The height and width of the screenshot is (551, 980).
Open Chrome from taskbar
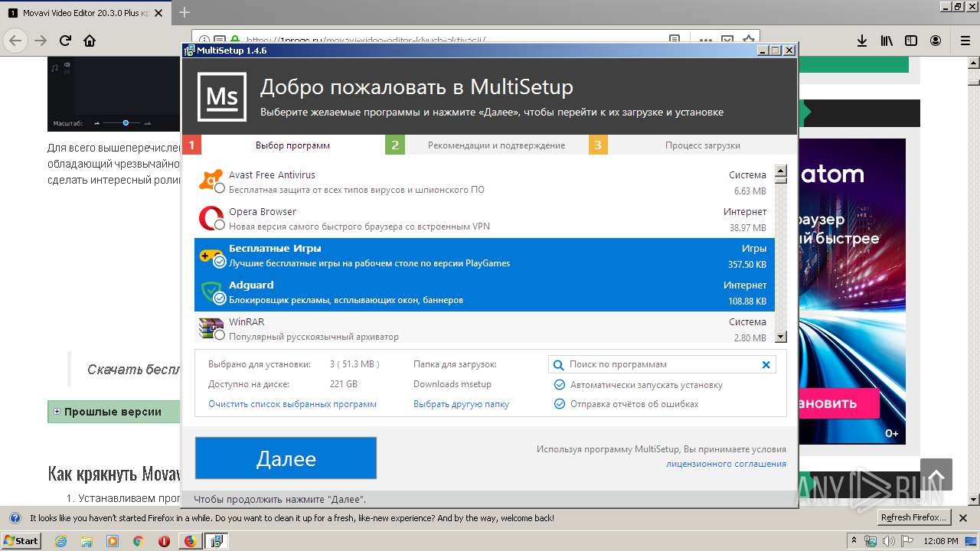pos(138,541)
